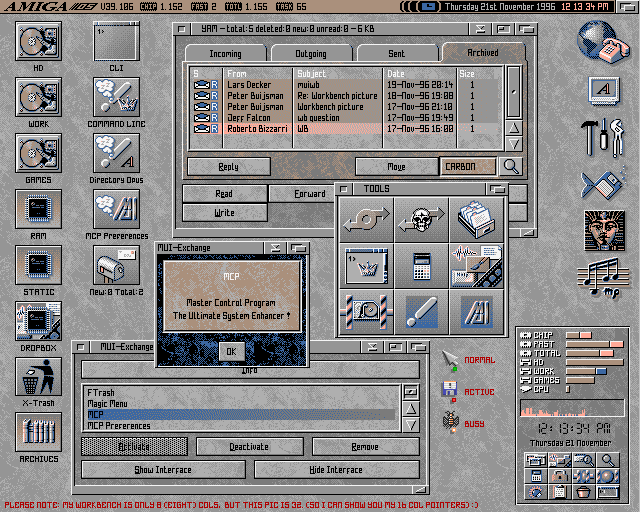Open the music notes icon on desktop
This screenshot has height=512, width=640.
click(x=606, y=277)
